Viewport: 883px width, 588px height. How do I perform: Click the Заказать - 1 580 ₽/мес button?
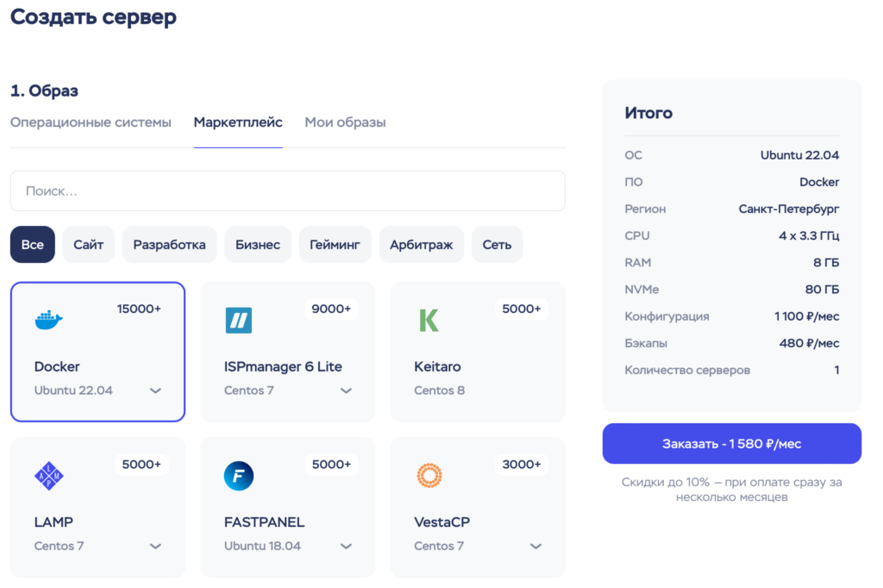pos(731,444)
